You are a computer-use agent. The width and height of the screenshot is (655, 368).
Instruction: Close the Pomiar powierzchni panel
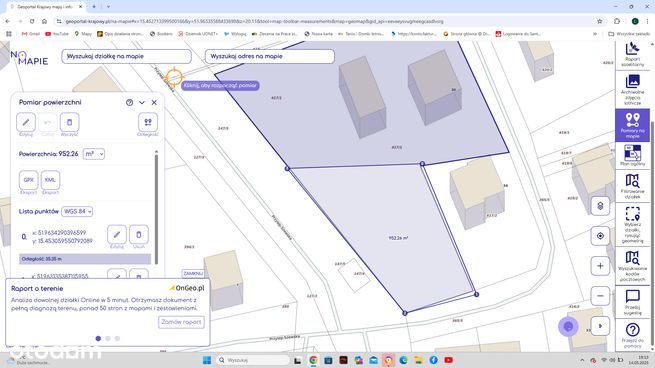coord(154,102)
